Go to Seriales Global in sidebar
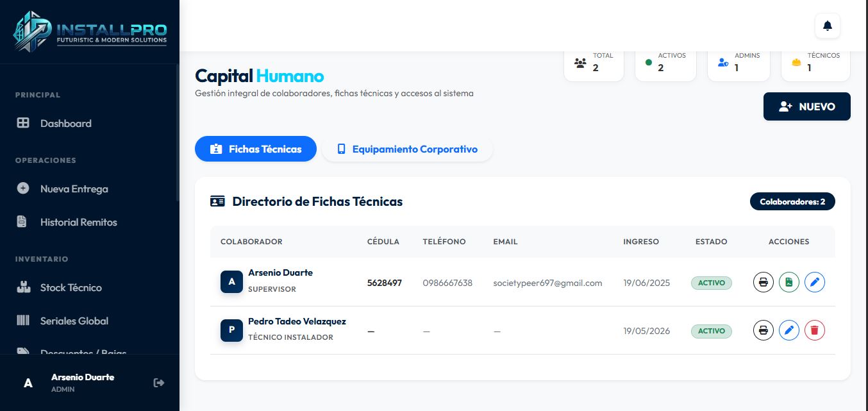 [90, 321]
